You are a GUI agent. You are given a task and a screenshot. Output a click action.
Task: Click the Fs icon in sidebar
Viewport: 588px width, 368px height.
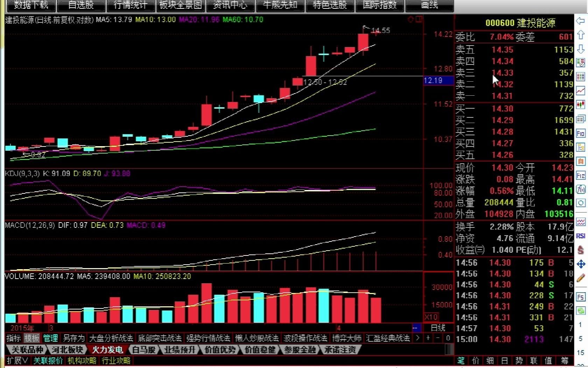coord(581,297)
